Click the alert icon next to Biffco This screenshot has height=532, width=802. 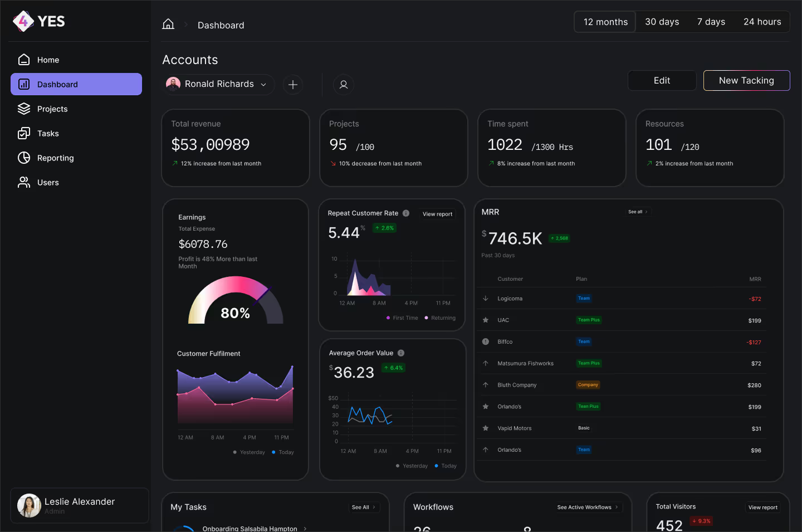pyautogui.click(x=485, y=341)
